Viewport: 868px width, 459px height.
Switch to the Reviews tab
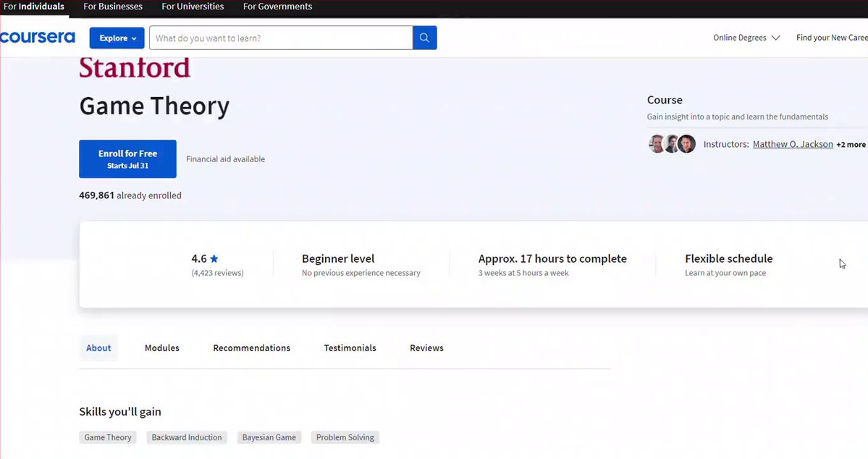click(x=426, y=348)
